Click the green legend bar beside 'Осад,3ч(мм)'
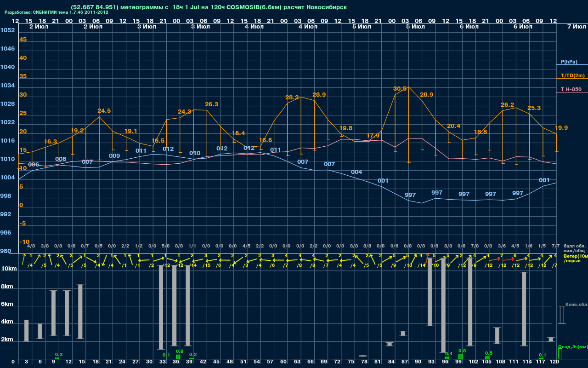This screenshot has width=588, height=368. point(560,354)
